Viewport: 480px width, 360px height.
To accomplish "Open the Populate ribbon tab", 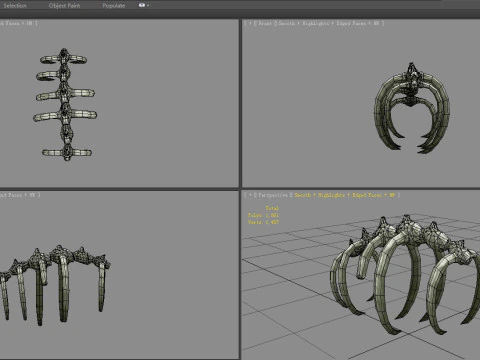I will [114, 5].
